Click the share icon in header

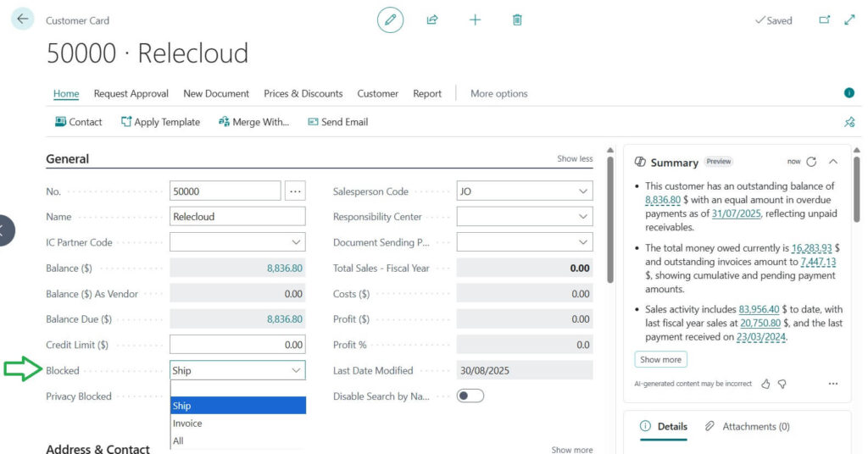click(x=432, y=19)
